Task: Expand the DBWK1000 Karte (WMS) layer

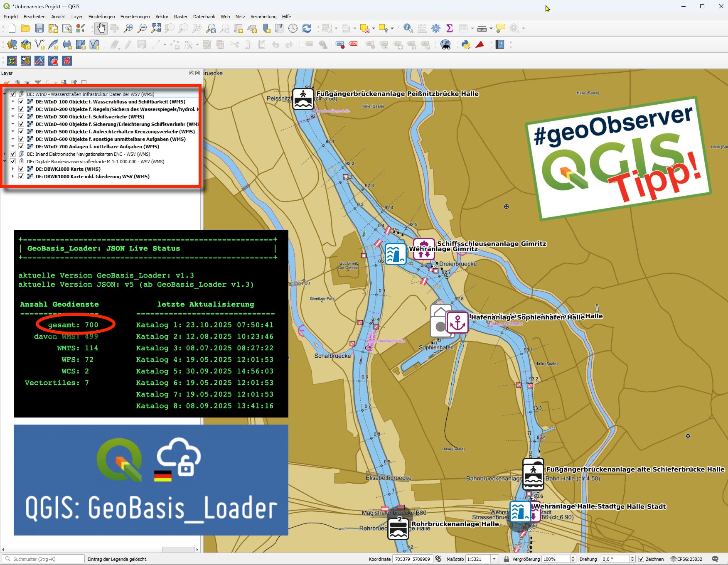Action: point(13,169)
